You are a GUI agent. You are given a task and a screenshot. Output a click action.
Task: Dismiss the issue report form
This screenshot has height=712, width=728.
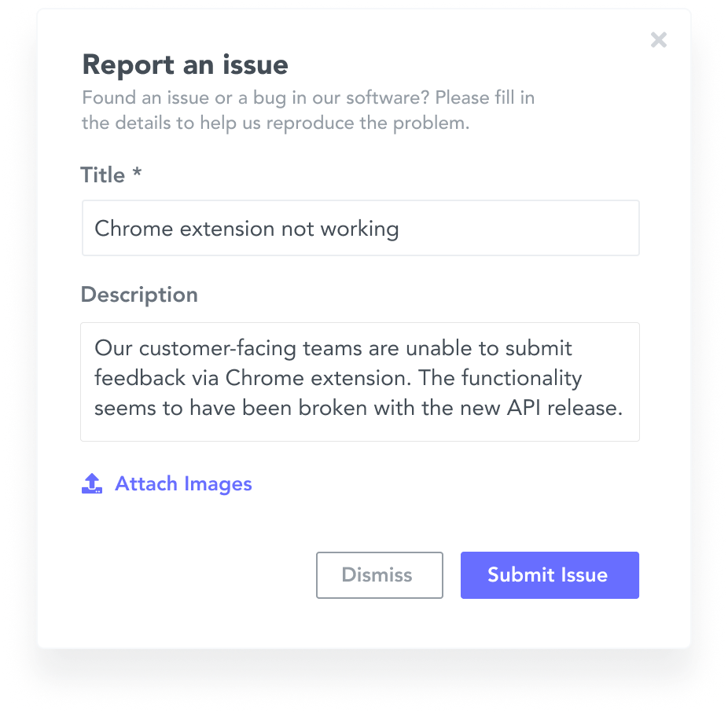(379, 575)
